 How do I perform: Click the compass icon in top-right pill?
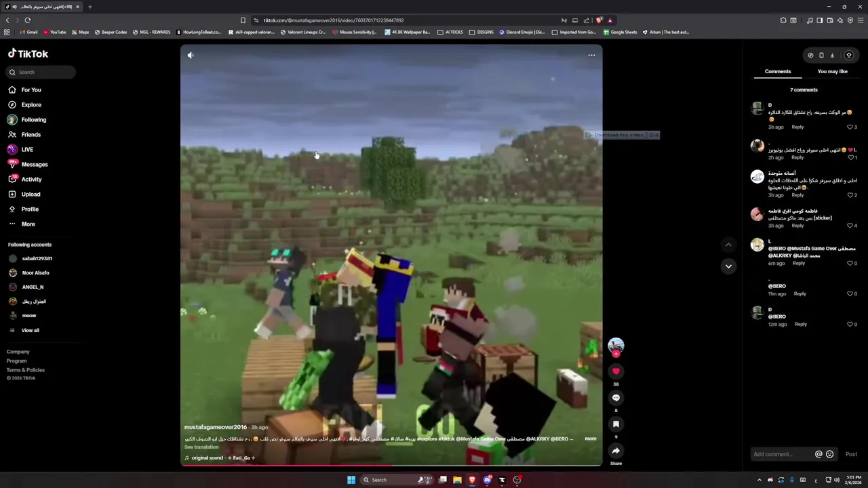[x=810, y=56]
